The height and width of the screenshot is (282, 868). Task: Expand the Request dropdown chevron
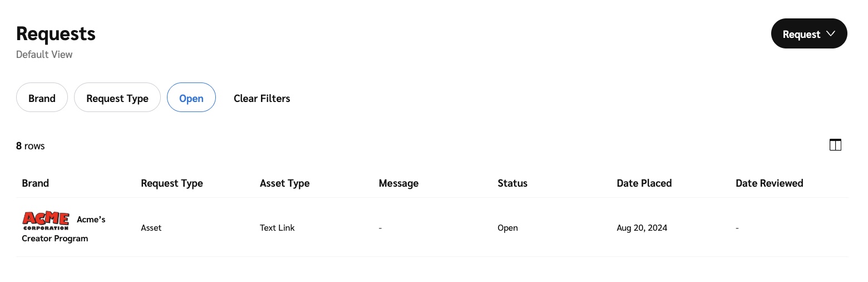(x=831, y=33)
